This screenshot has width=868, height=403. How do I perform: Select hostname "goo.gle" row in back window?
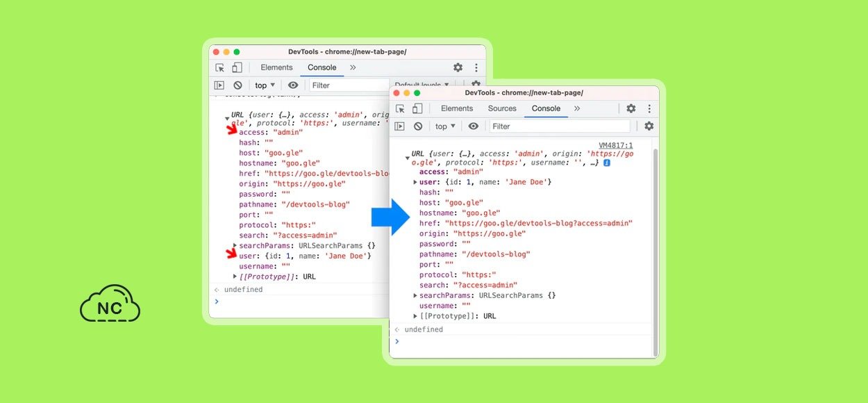point(279,163)
